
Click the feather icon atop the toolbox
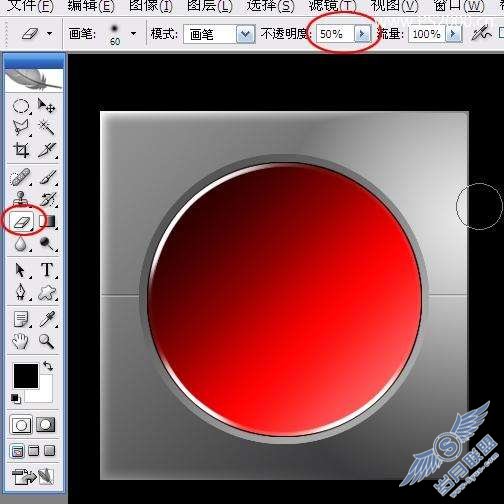(34, 80)
